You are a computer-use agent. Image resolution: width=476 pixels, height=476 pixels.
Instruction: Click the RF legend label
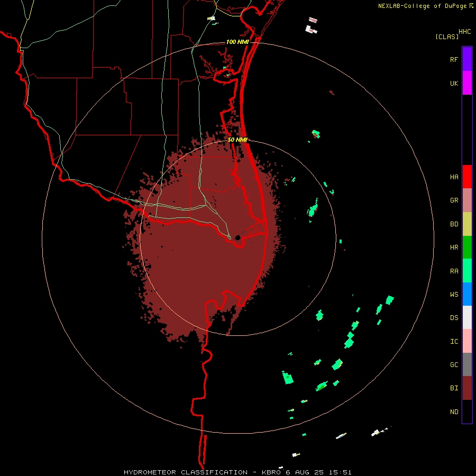click(x=454, y=60)
